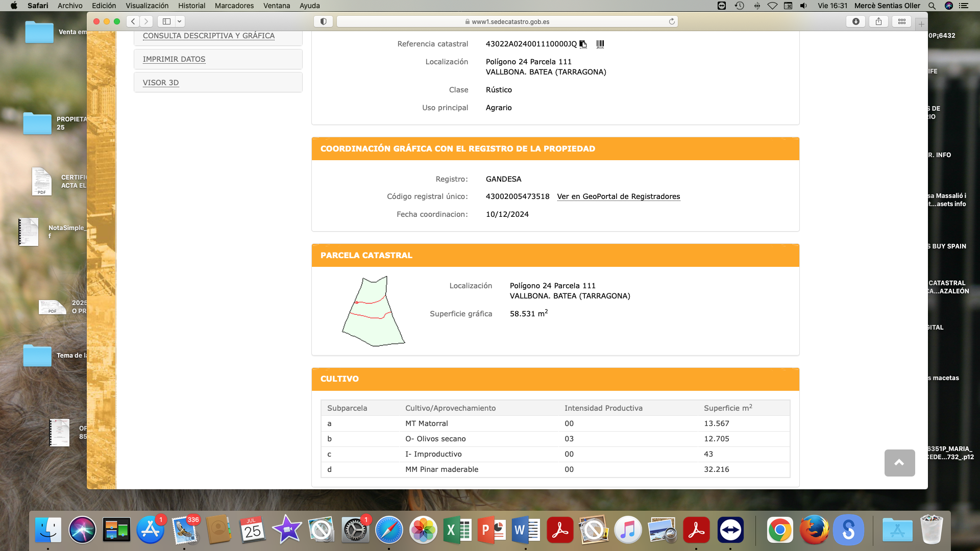
Task: Click the scroll-to-top arrow button
Action: point(899,463)
